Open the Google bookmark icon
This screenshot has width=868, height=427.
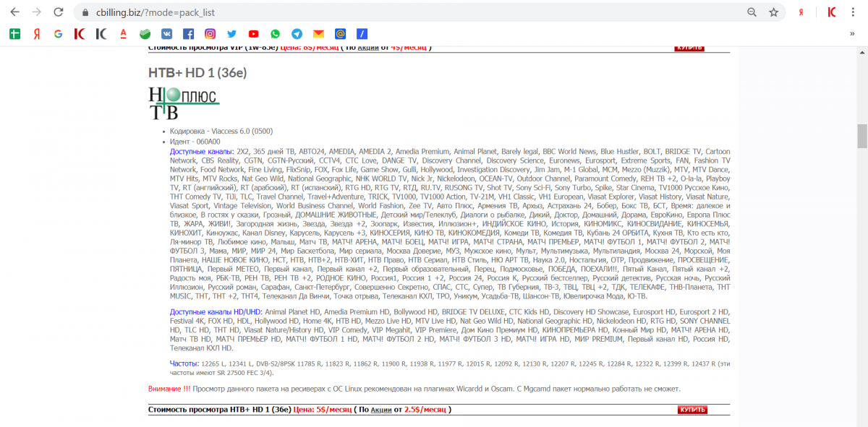(58, 33)
